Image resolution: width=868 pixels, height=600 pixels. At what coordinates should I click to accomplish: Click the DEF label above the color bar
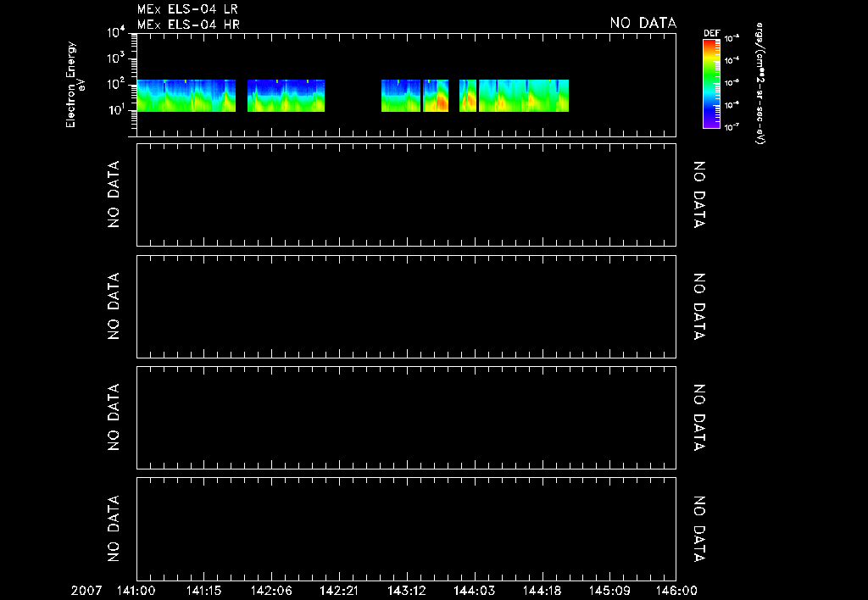tap(711, 33)
